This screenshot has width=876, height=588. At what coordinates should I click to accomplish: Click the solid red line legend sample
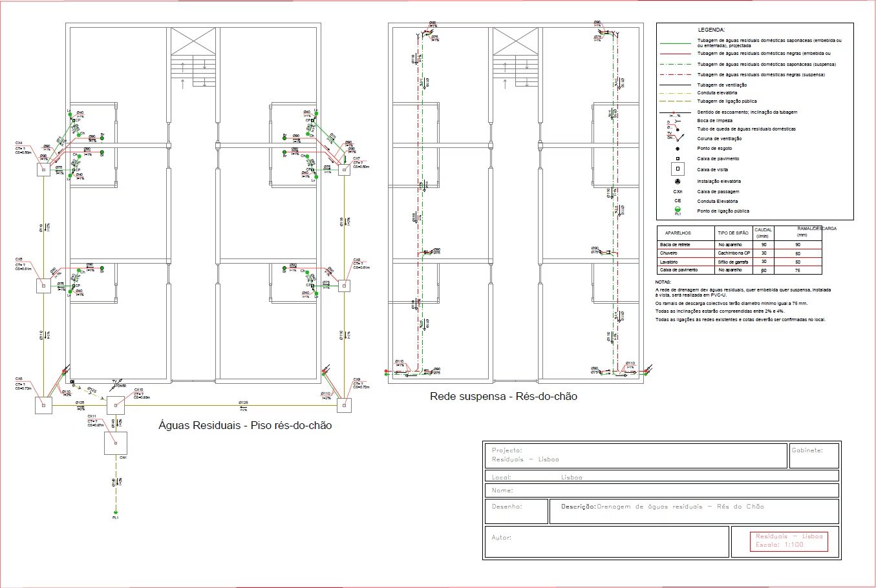[x=675, y=54]
